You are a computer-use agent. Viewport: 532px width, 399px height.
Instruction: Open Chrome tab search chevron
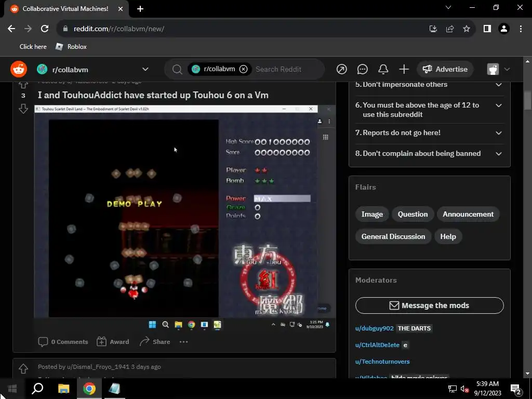point(448,7)
